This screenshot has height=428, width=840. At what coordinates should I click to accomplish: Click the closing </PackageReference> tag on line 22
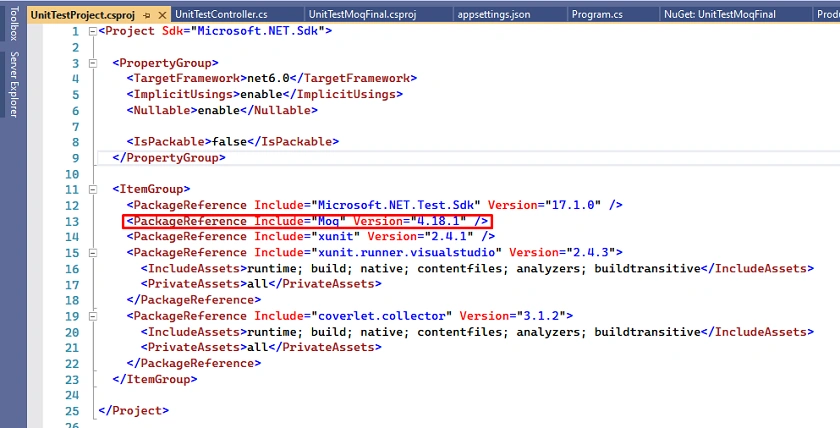(x=194, y=363)
